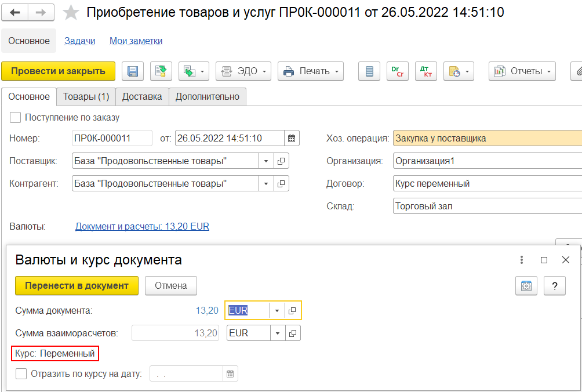The height and width of the screenshot is (392, 582).
Task: Open the Контрагент record with open icon
Action: [281, 184]
